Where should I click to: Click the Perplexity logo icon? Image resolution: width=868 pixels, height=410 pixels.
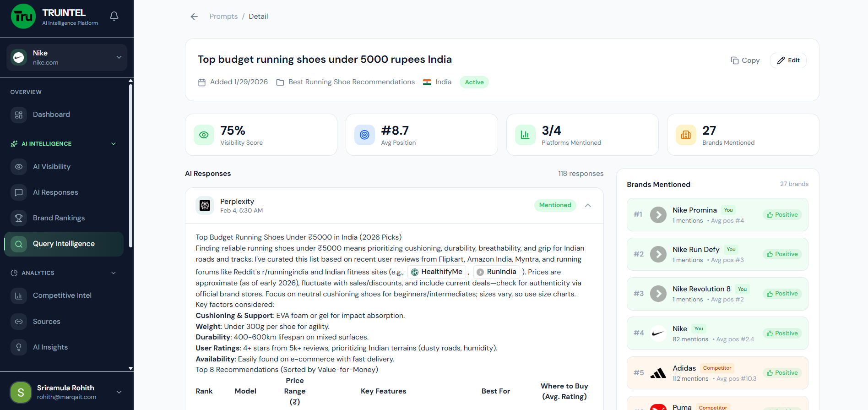pyautogui.click(x=205, y=206)
